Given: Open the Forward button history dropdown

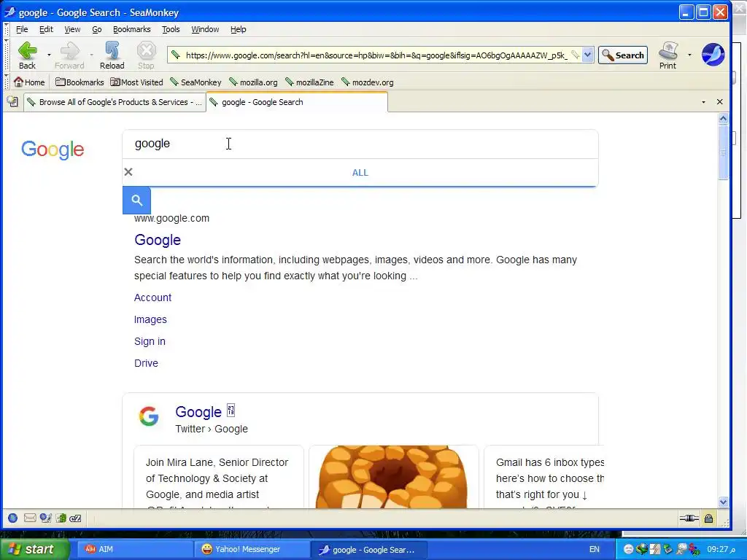Looking at the screenshot, I should (91, 55).
